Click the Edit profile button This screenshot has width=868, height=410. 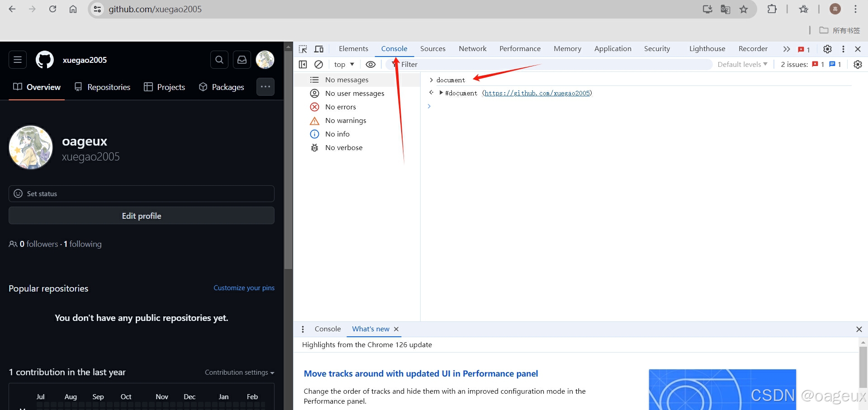(x=142, y=216)
